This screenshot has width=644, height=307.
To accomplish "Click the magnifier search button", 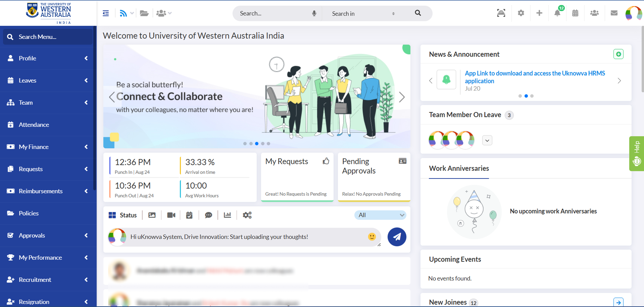I will click(418, 13).
